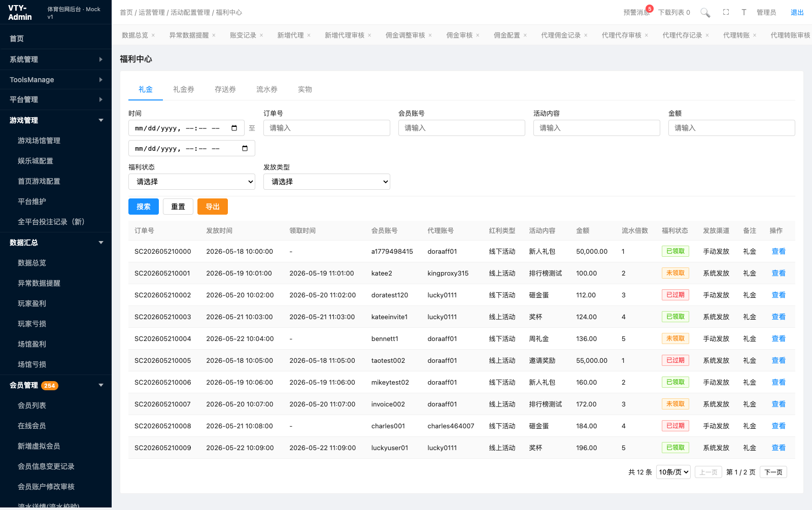View details of order SC202605210000
812x510 pixels.
coord(779,251)
